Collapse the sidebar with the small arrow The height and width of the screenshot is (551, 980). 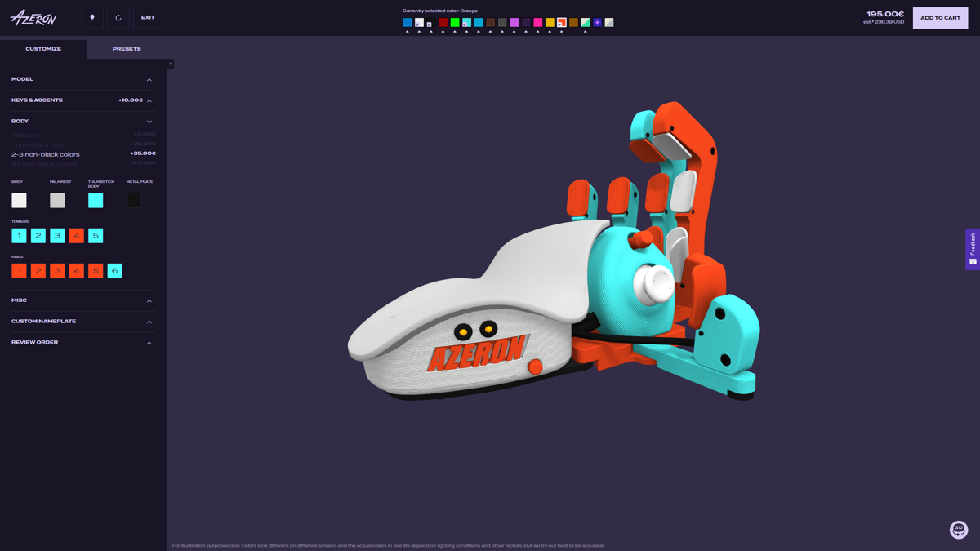point(171,64)
